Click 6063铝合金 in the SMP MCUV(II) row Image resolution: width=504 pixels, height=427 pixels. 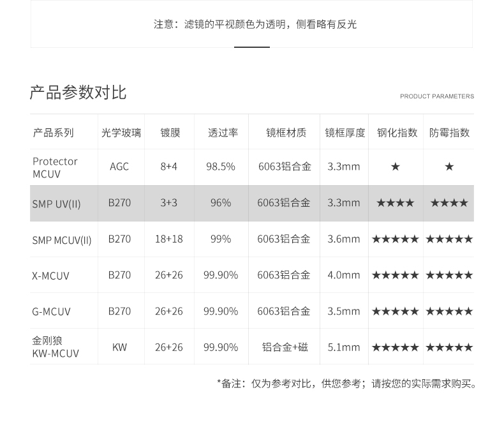284,239
